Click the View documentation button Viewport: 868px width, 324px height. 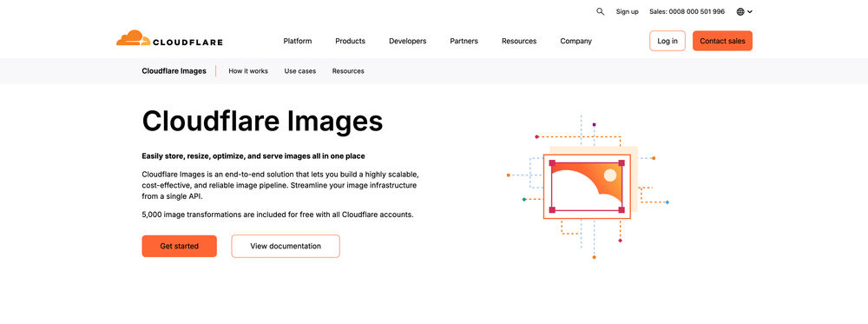coord(286,246)
